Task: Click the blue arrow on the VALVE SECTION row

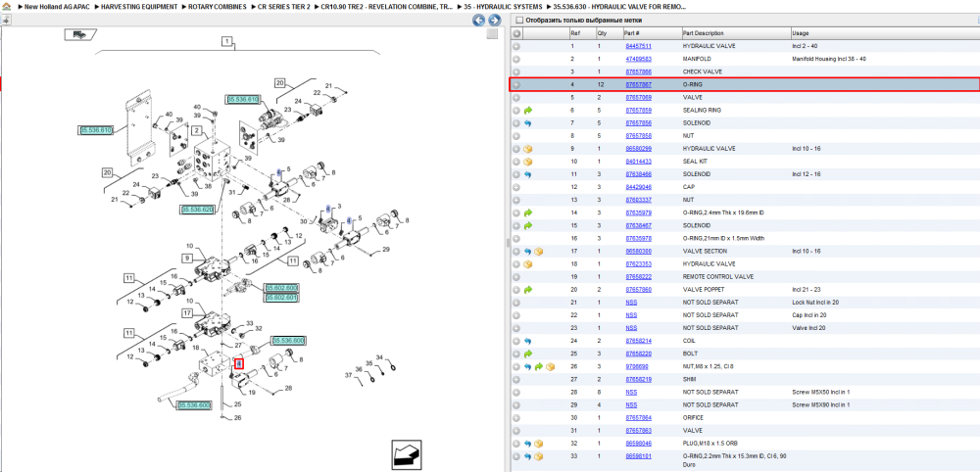Action: [x=528, y=251]
